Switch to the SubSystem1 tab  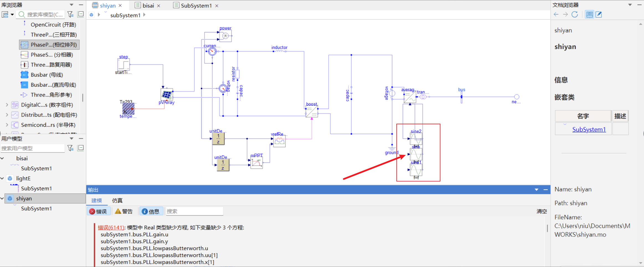pyautogui.click(x=196, y=6)
